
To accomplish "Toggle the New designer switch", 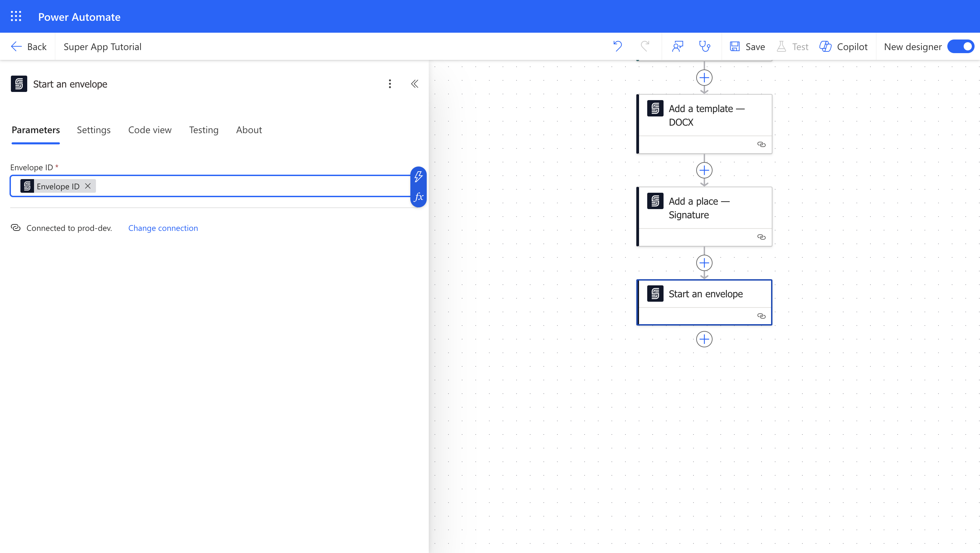I will point(961,46).
